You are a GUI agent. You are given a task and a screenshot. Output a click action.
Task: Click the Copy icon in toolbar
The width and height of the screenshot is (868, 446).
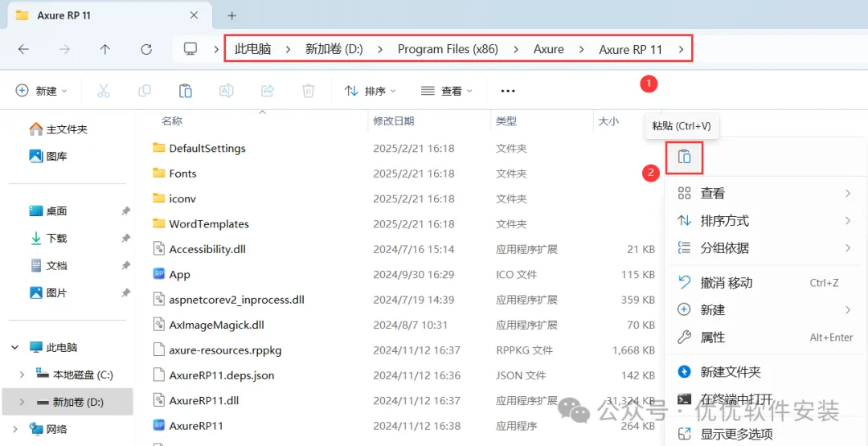145,91
